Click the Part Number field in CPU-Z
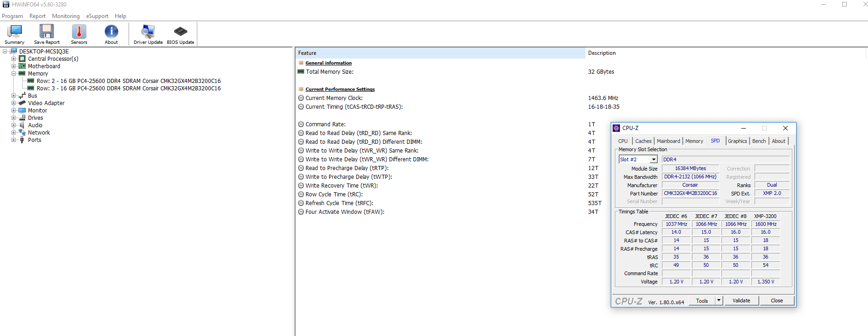 [691, 194]
